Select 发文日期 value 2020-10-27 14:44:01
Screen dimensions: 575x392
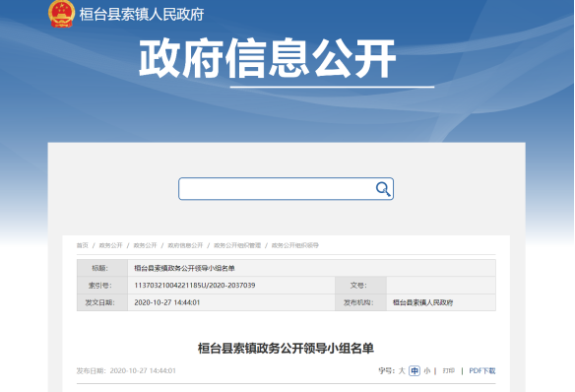(x=166, y=302)
